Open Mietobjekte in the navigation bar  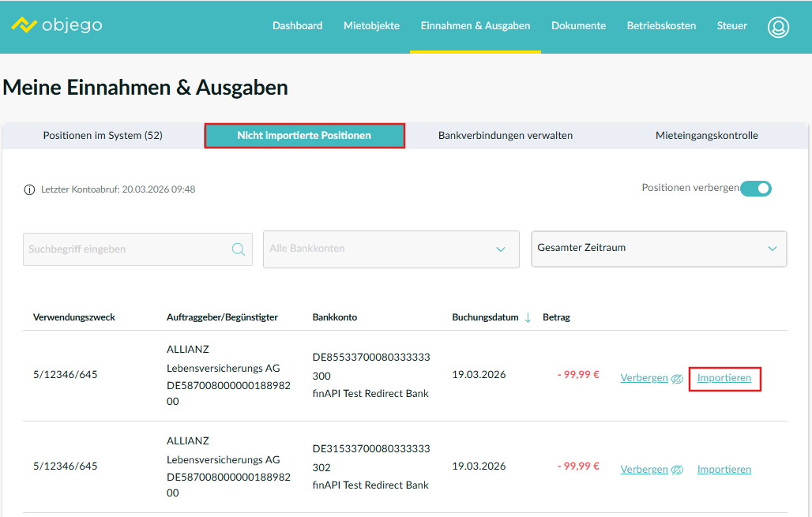371,26
